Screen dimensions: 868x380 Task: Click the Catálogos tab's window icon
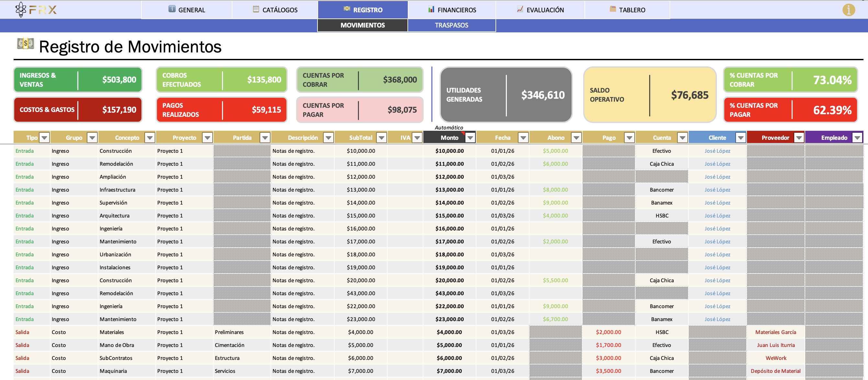coord(256,9)
